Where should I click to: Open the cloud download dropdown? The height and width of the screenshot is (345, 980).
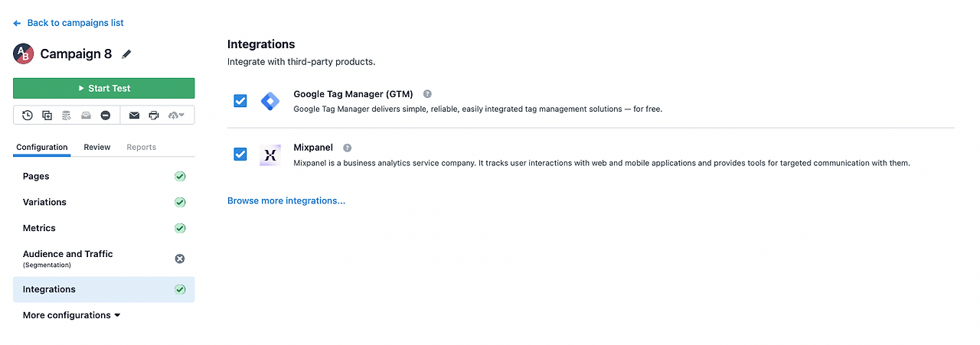coord(176,116)
